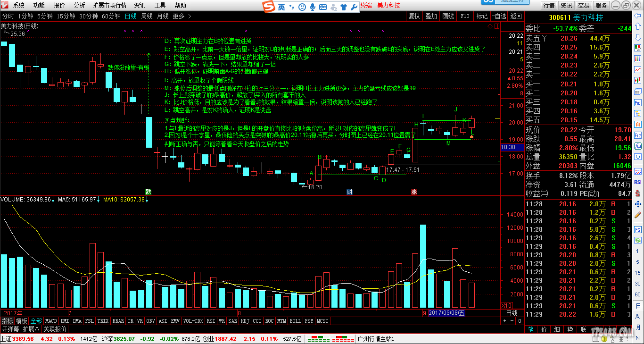
Task: Click the down arrow icon in right sidebar
Action: pyautogui.click(x=637, y=37)
